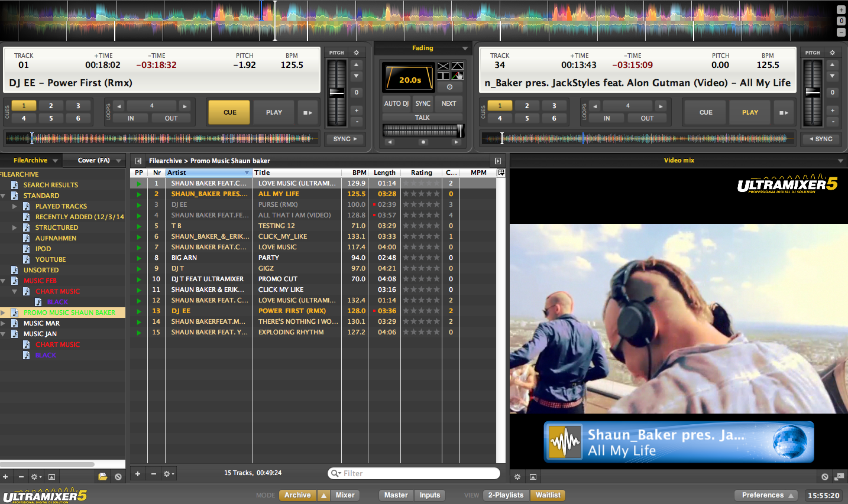848x504 pixels.
Task: Expand the PLAYED TRACKS tree node
Action: 15,206
